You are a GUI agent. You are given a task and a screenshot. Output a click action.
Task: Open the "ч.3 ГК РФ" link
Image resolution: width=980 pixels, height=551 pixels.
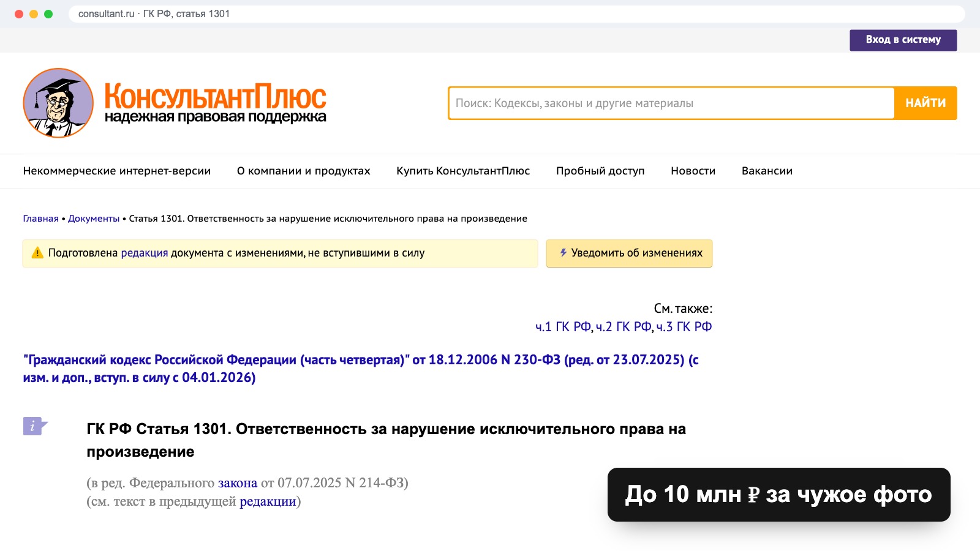point(684,327)
